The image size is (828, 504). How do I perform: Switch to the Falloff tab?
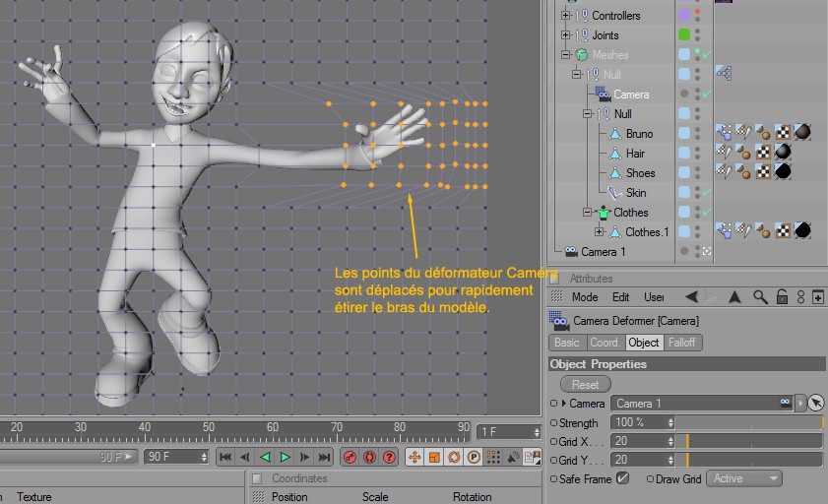[x=681, y=343]
